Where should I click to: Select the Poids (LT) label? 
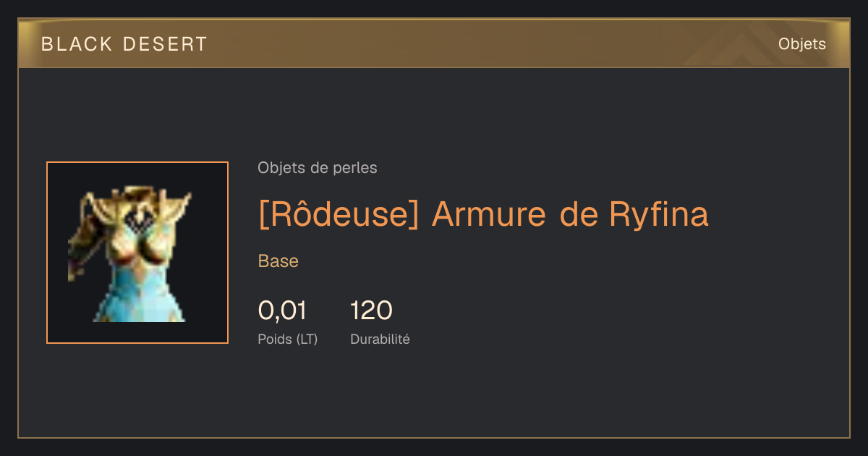tap(288, 339)
